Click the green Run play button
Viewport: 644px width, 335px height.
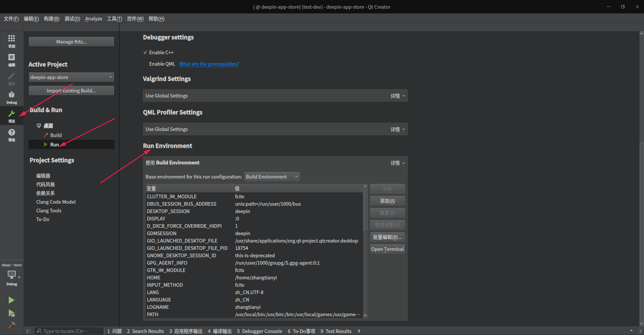[x=11, y=300]
